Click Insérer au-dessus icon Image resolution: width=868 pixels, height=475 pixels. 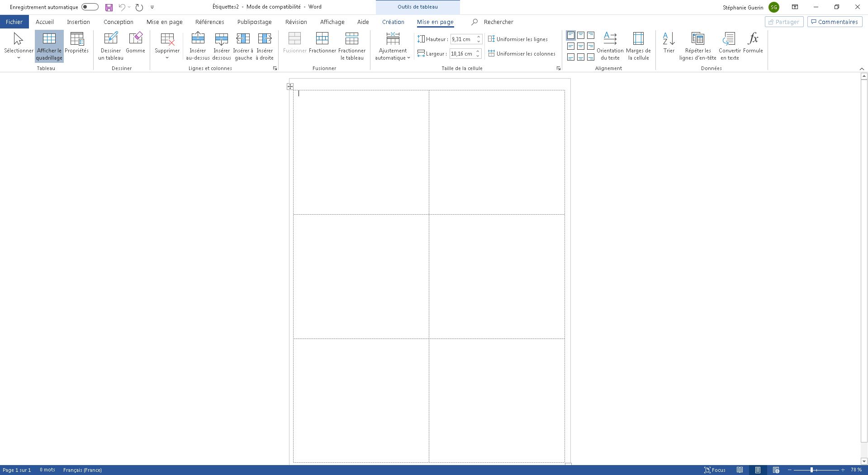click(x=198, y=45)
